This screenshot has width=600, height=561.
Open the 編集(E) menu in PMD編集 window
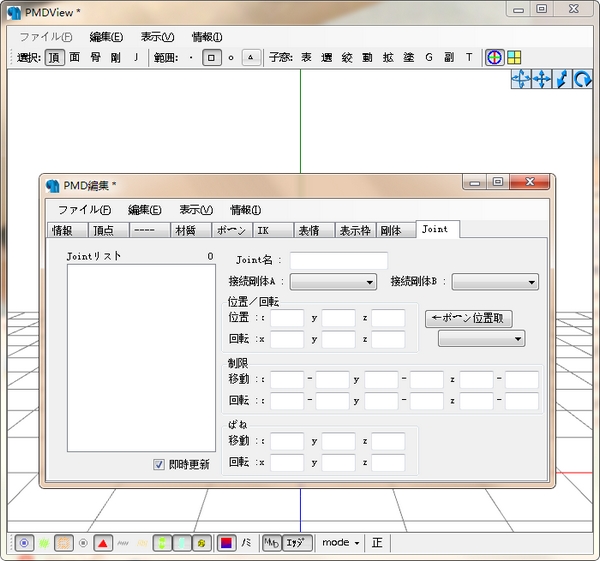tap(144, 210)
